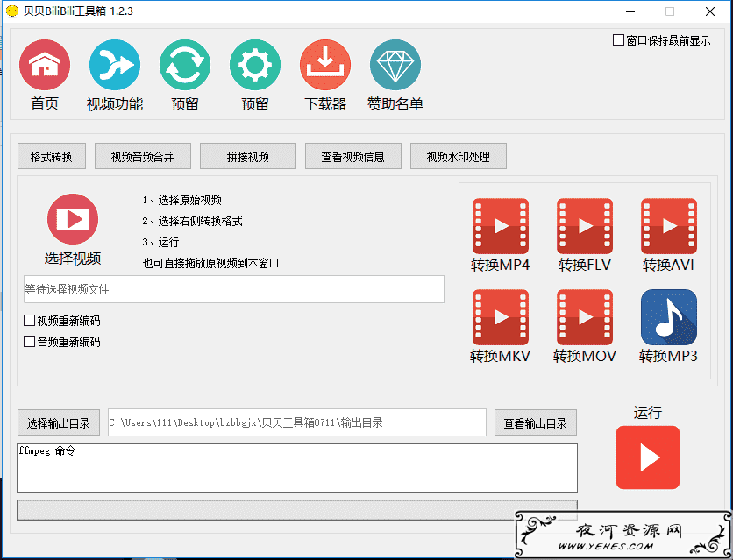Click the progress bar at bottom
This screenshot has width=733, height=560.
click(297, 510)
